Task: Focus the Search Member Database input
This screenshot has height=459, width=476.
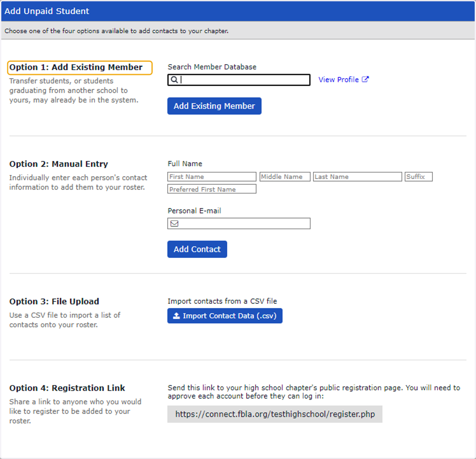Action: (x=239, y=80)
